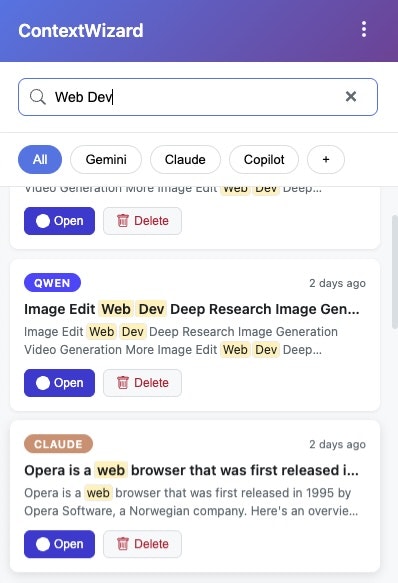Click the QWEN source badge
398x583 pixels.
pos(52,283)
